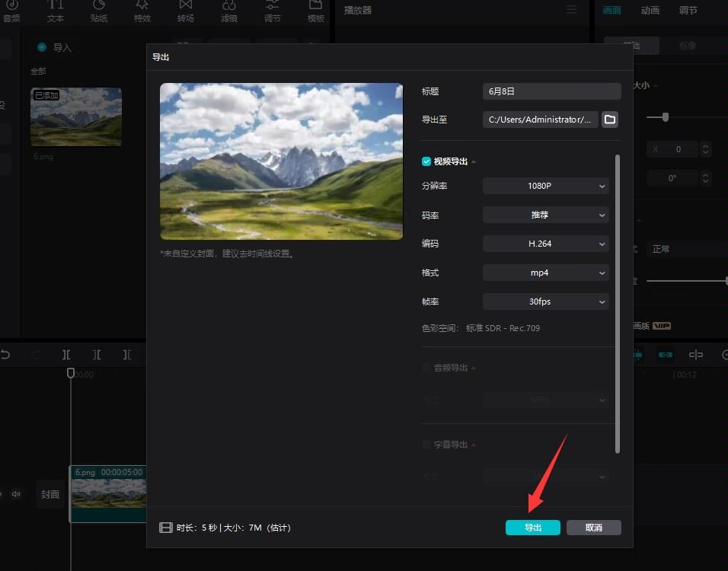Open the 转场 transitions tab
The image size is (728, 571).
185,11
